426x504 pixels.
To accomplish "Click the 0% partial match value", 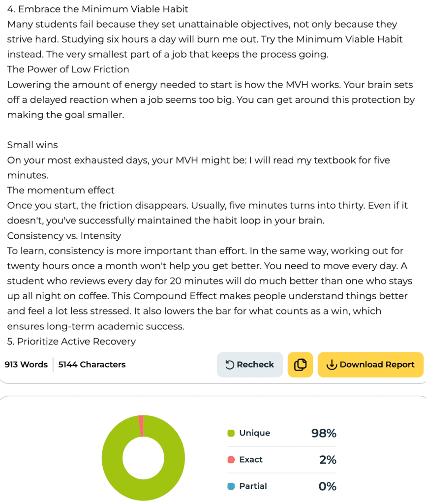I will (x=328, y=486).
